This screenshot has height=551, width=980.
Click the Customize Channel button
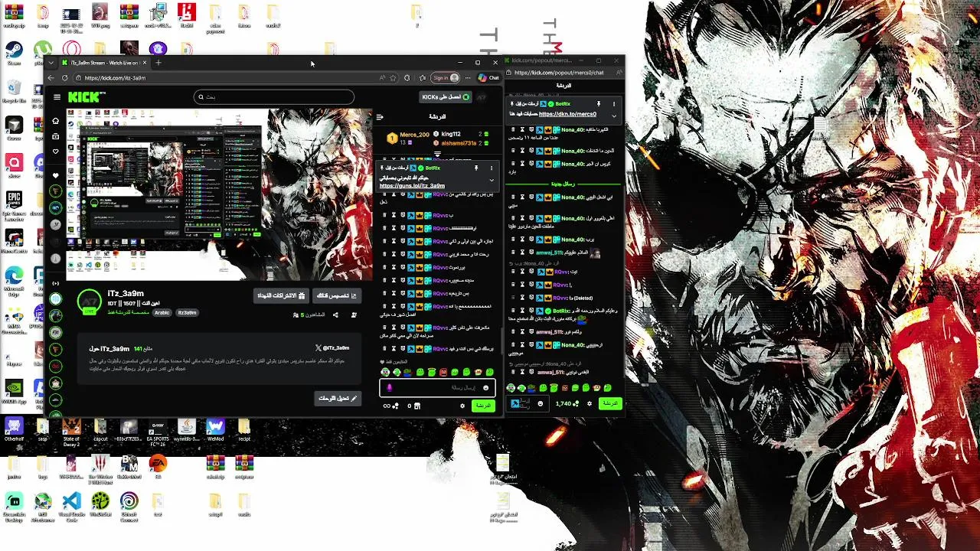click(x=337, y=295)
